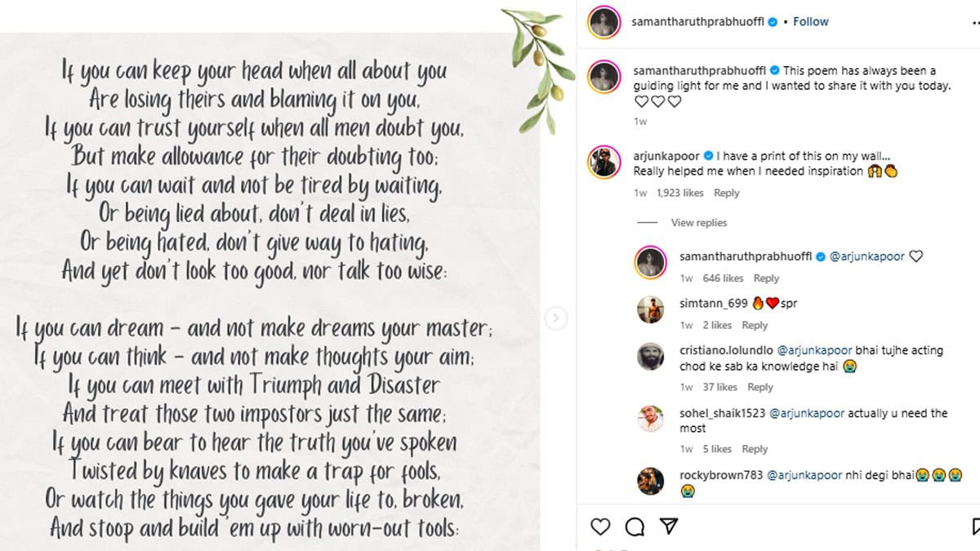Open rockybrown783's profile avatar
980x551 pixels.
651,482
